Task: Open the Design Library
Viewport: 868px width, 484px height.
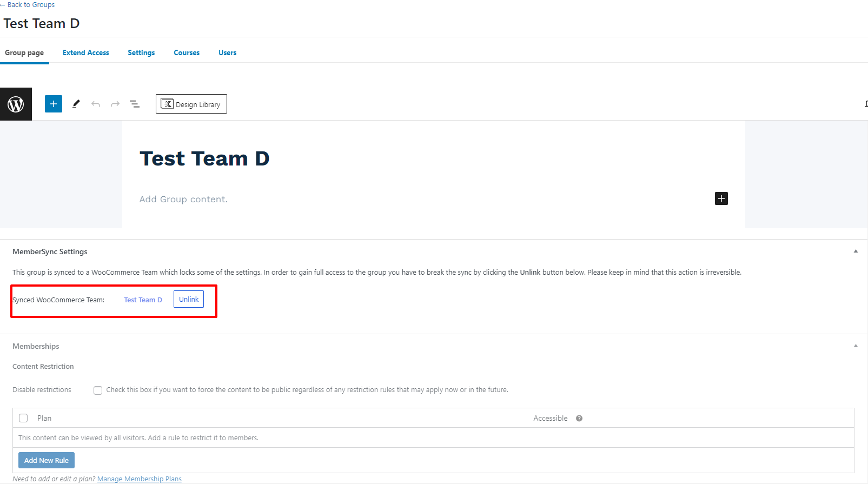Action: click(x=191, y=104)
